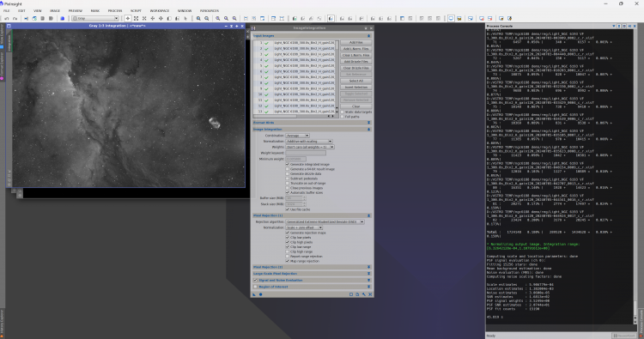This screenshot has height=339, width=644.
Task: Enable Subtract pedestals checkbox
Action: (288, 179)
